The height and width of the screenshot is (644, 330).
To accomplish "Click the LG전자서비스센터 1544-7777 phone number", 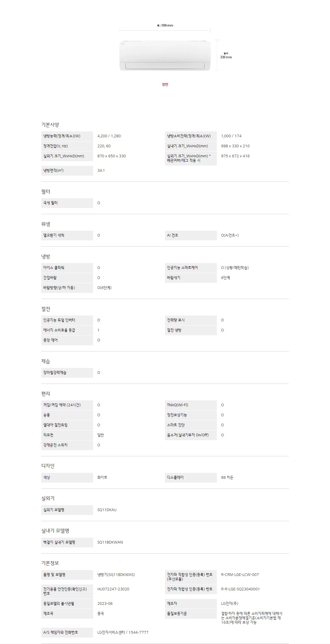I will [x=123, y=633].
